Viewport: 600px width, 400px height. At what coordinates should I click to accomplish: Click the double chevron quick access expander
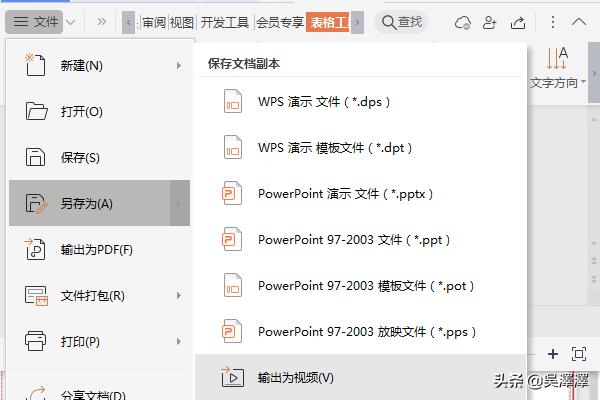[101, 22]
